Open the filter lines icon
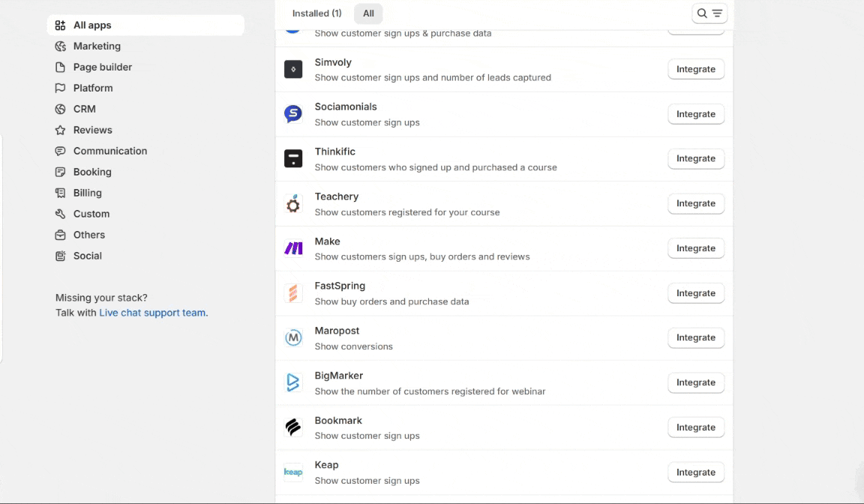 pos(717,13)
